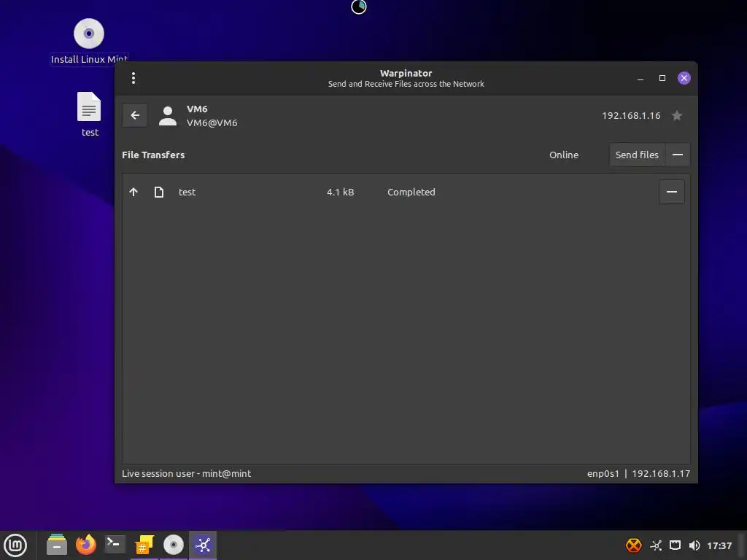747x560 pixels.
Task: Click the VM6 user avatar icon
Action: (x=167, y=116)
